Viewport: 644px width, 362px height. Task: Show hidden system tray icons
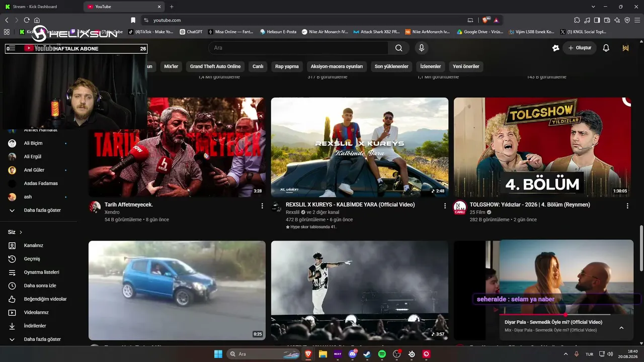[566, 354]
